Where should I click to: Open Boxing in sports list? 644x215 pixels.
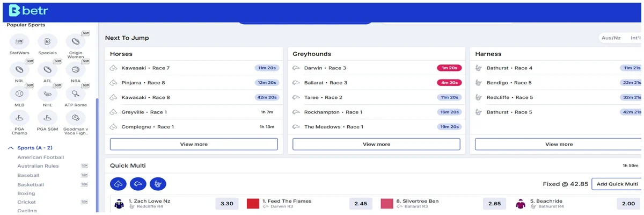point(26,193)
